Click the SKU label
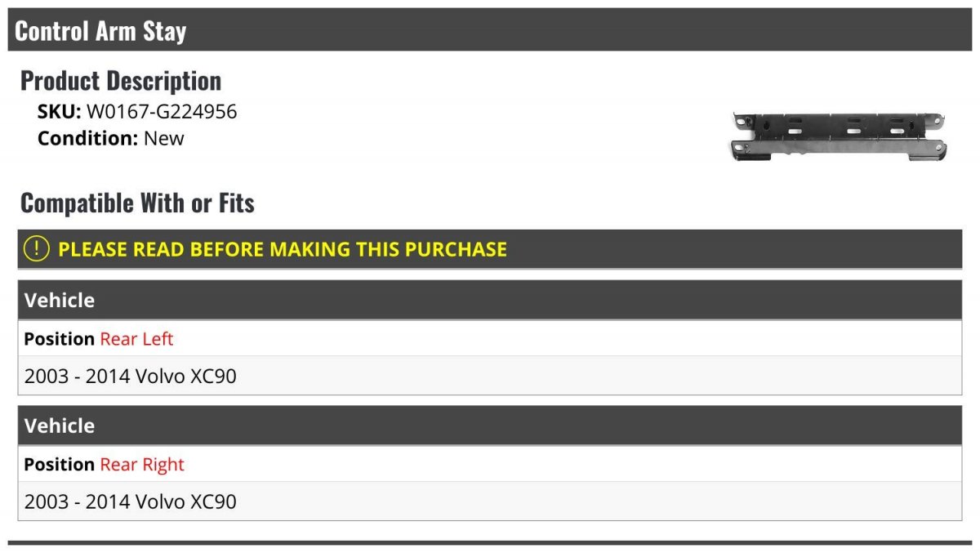 [60, 111]
